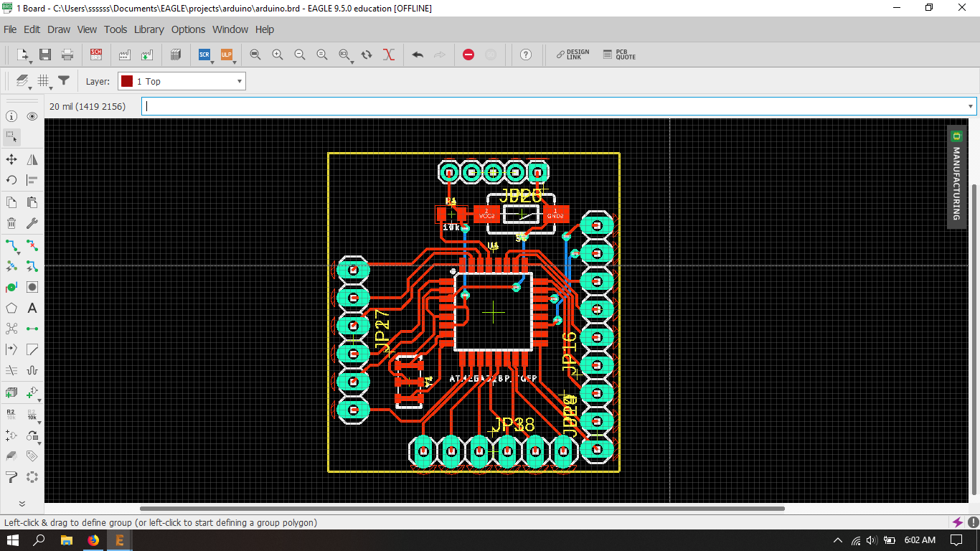This screenshot has width=980, height=551.
Task: Click the red X cancel command icon
Action: 389,55
